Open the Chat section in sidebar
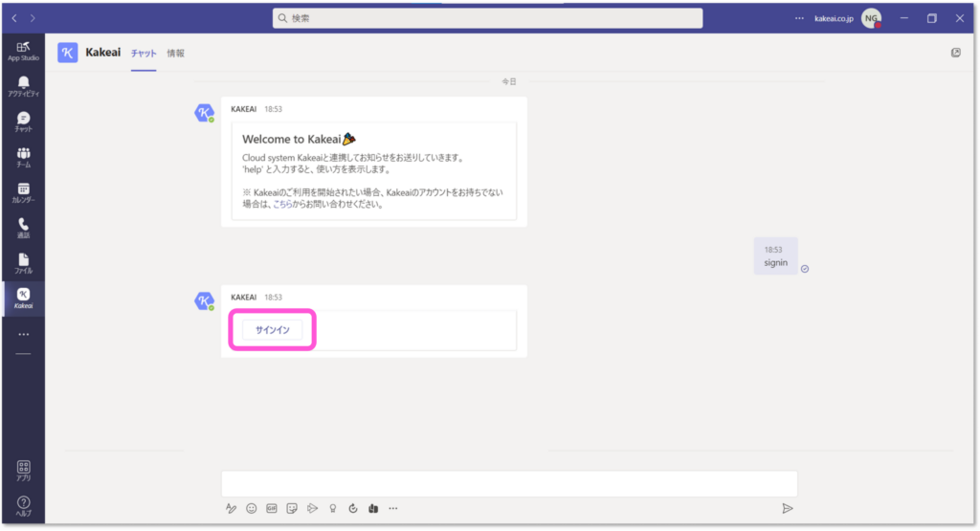This screenshot has width=980, height=531. coord(23,122)
